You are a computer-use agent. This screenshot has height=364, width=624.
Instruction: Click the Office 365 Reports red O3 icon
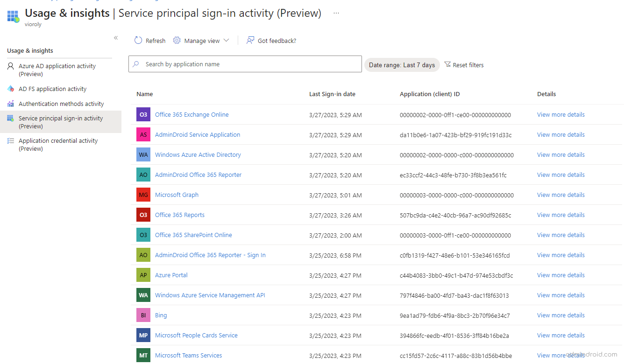click(143, 215)
